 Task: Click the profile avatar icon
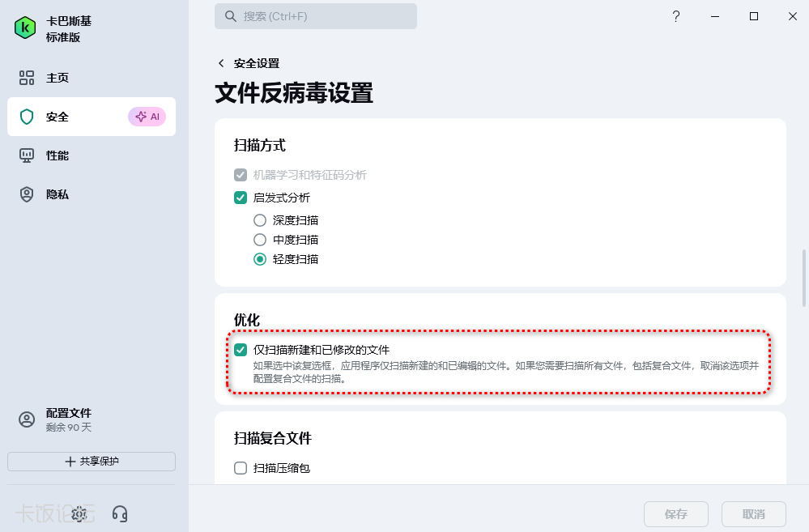coord(27,419)
